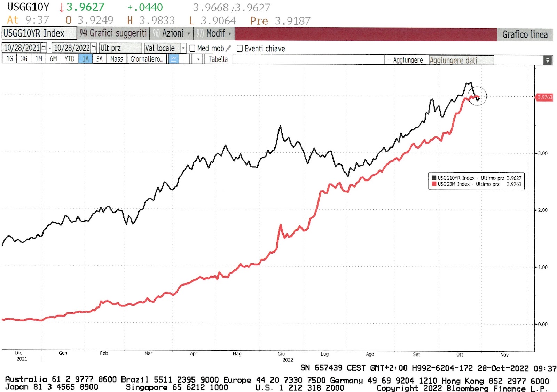Enable the Med mob checkbox
The width and height of the screenshot is (557, 392).
click(192, 48)
